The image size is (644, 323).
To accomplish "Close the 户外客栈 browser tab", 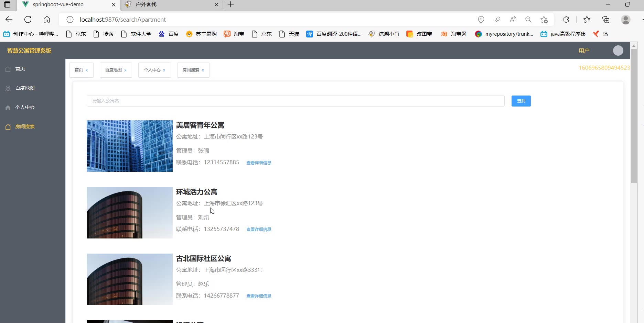I will click(x=216, y=5).
